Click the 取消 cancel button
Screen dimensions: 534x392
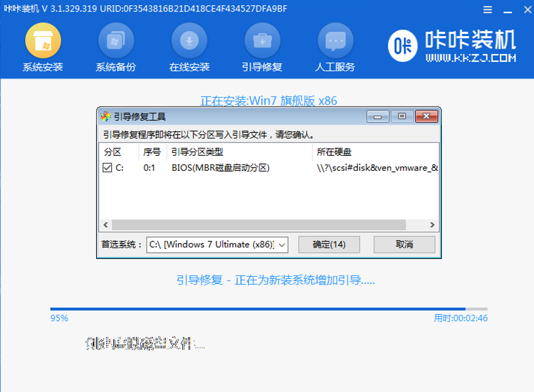tap(404, 245)
